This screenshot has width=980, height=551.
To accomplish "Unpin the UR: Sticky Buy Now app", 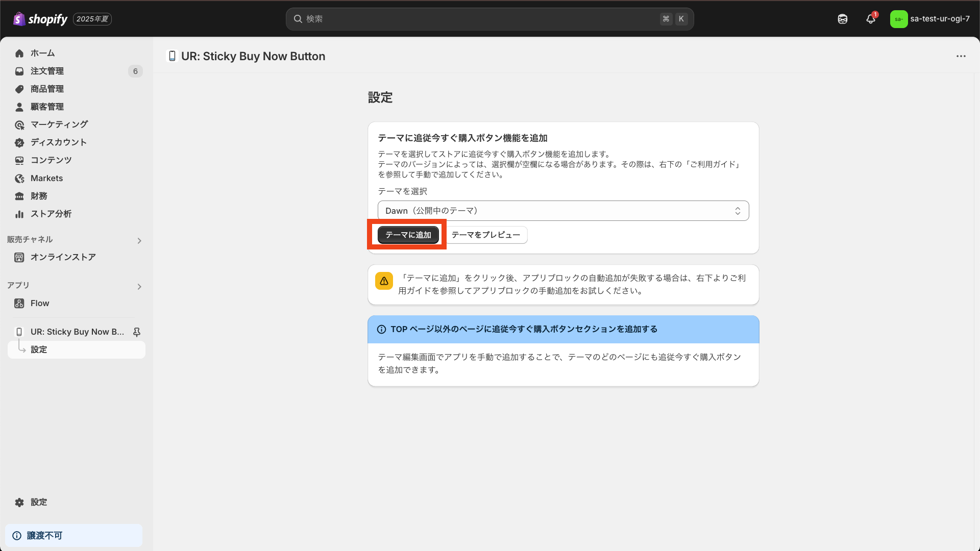I will 137,332.
